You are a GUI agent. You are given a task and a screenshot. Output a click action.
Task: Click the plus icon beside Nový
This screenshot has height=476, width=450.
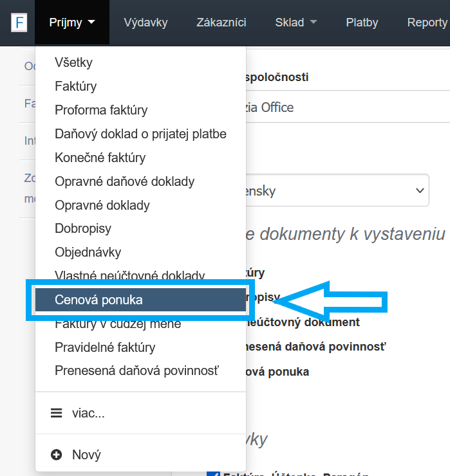pos(57,455)
